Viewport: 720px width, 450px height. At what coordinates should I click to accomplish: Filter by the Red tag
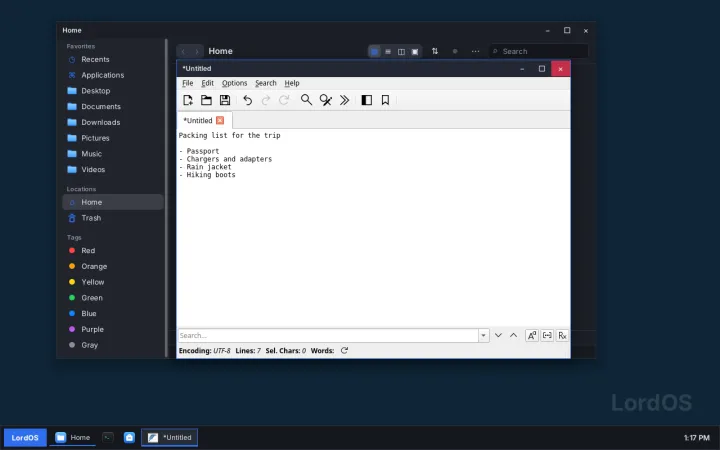click(113, 251)
